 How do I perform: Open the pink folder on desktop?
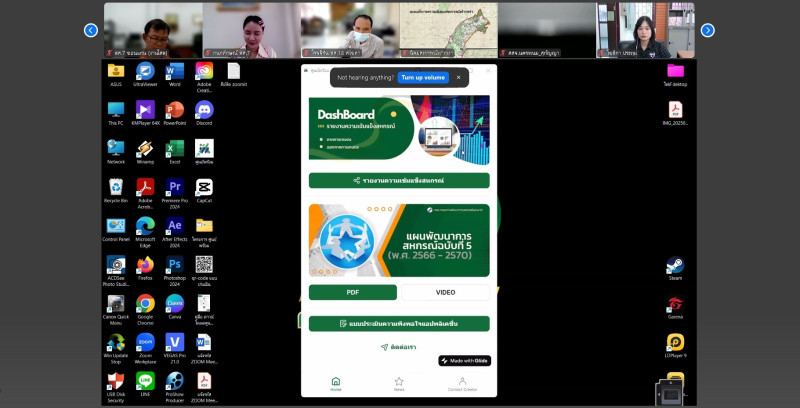pyautogui.click(x=676, y=71)
